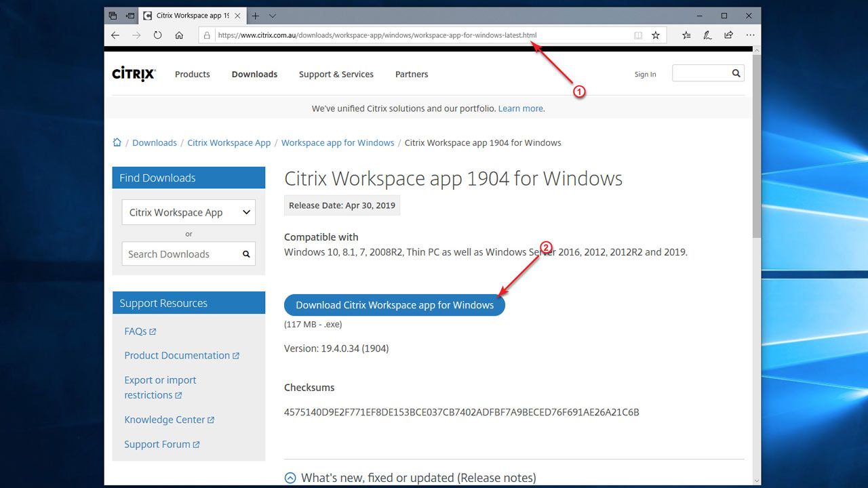Image resolution: width=868 pixels, height=488 pixels.
Task: Open the Downloads navigation menu
Action: (x=254, y=75)
